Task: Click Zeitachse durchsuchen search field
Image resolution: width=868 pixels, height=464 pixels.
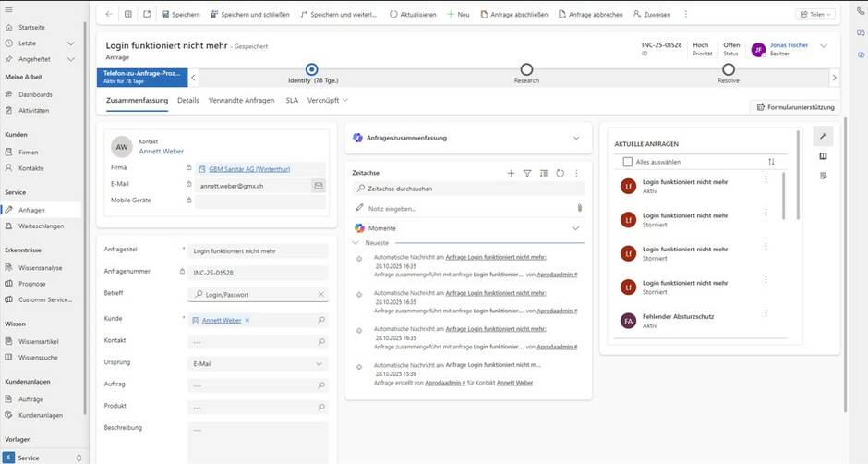Action: (x=468, y=189)
